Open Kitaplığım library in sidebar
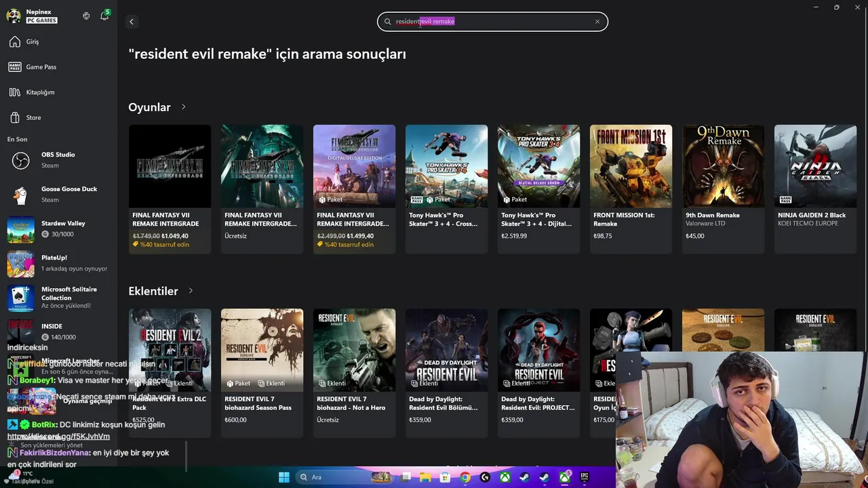868x488 pixels. click(58, 92)
